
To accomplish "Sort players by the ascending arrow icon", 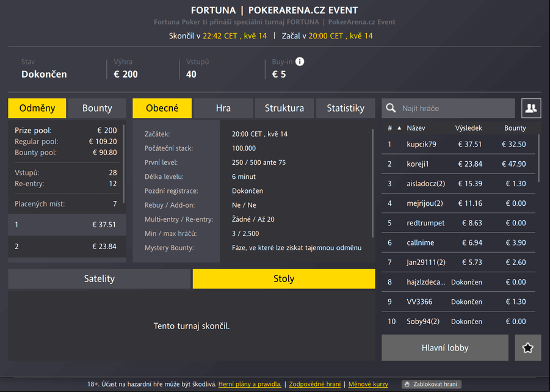I will tap(399, 128).
